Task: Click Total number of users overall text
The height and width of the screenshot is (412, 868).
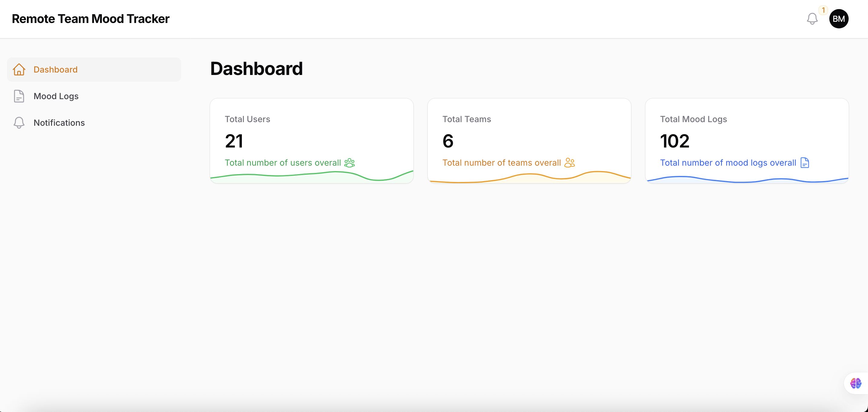Action: [283, 163]
